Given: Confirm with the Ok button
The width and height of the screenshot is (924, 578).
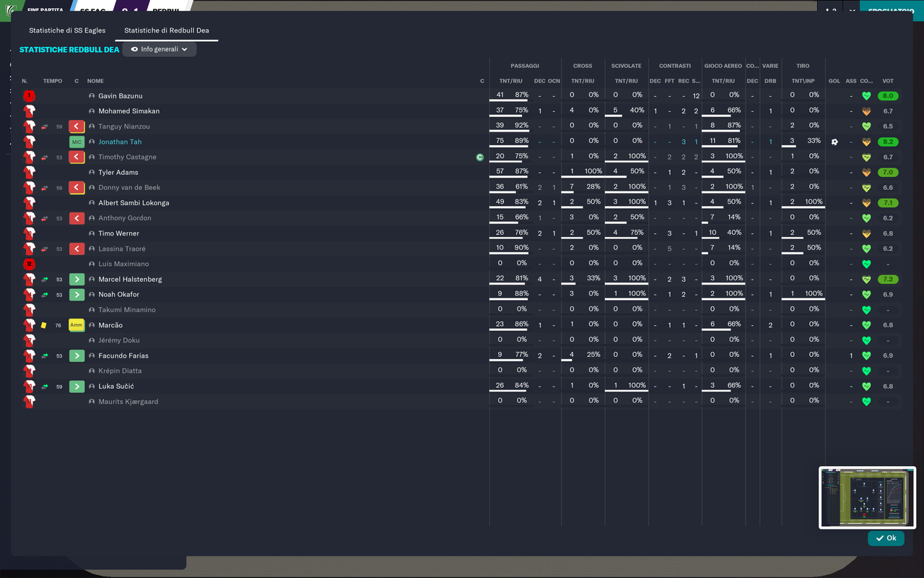Looking at the screenshot, I should click(x=886, y=538).
